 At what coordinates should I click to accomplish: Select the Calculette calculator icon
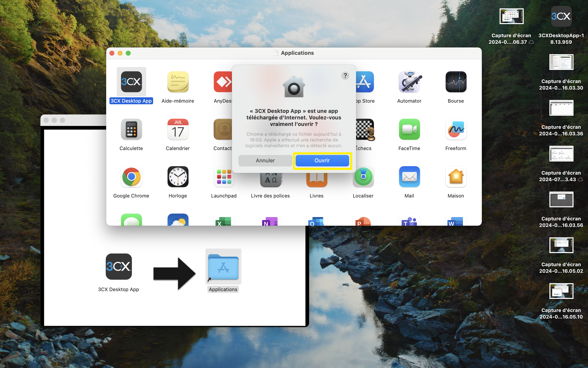point(131,129)
